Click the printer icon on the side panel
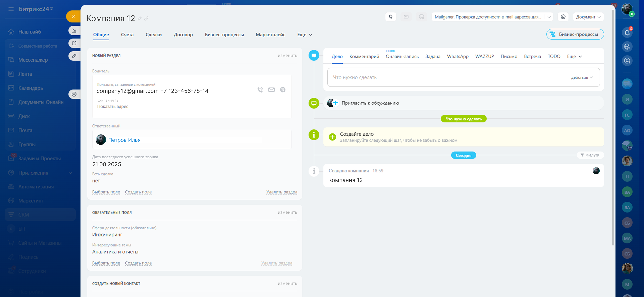This screenshot has width=644, height=297. [74, 94]
